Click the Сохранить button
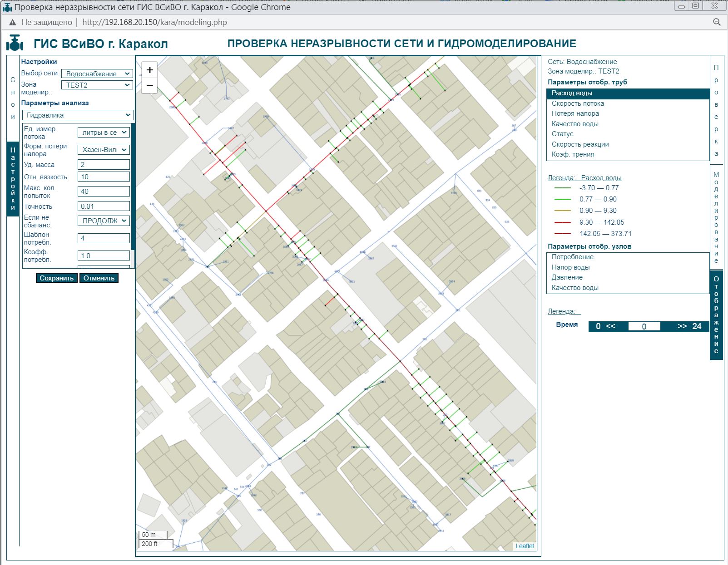The image size is (728, 565). click(x=57, y=278)
